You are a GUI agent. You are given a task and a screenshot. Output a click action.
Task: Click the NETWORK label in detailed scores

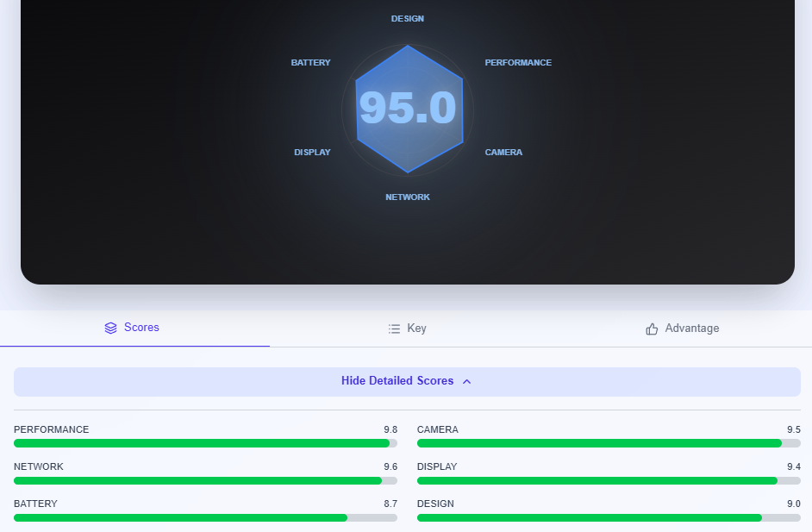pyautogui.click(x=39, y=466)
